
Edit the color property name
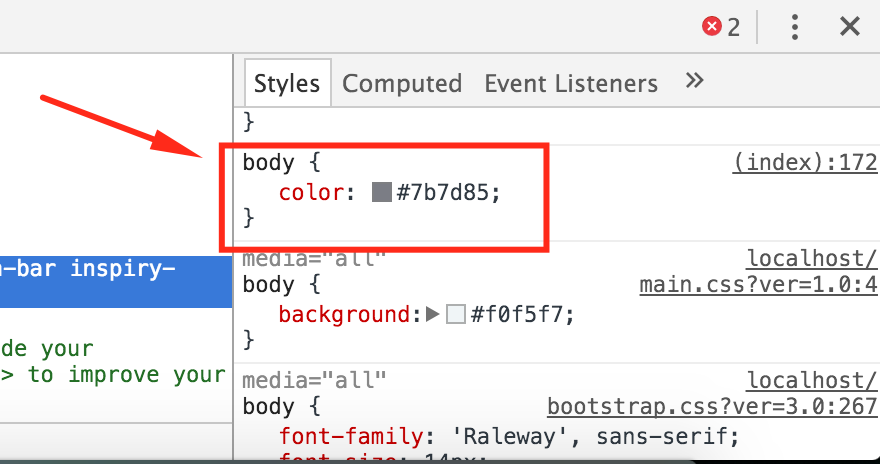311,193
